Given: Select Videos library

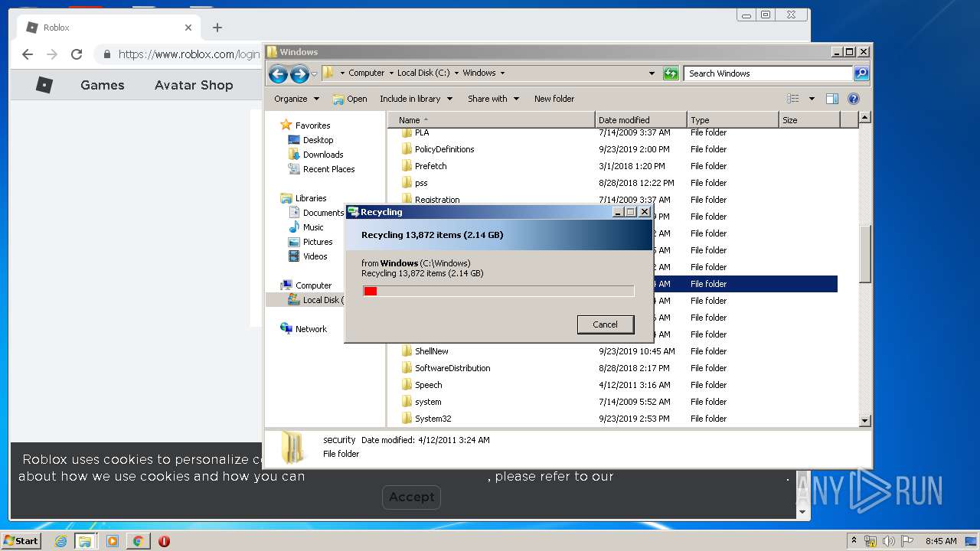Looking at the screenshot, I should pyautogui.click(x=308, y=256).
